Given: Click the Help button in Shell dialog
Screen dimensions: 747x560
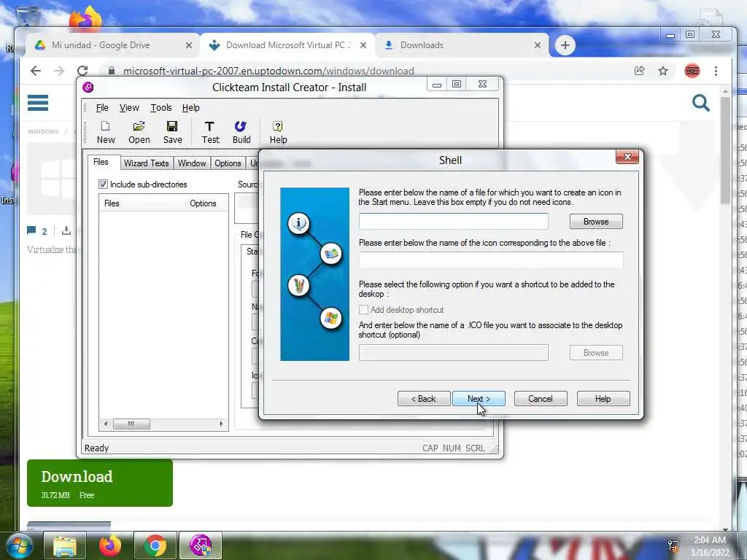Looking at the screenshot, I should click(603, 399).
